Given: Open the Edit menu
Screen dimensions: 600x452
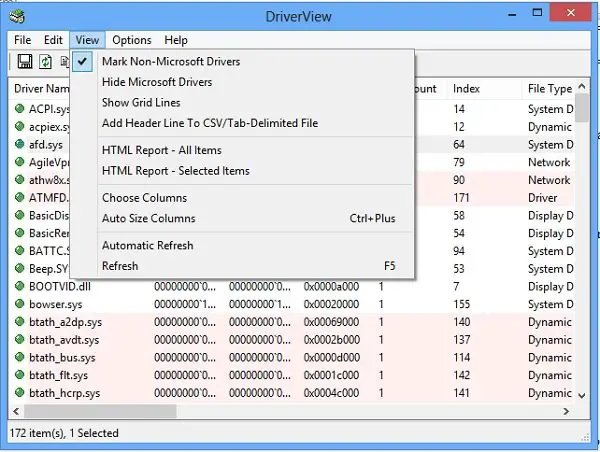Looking at the screenshot, I should 53,40.
